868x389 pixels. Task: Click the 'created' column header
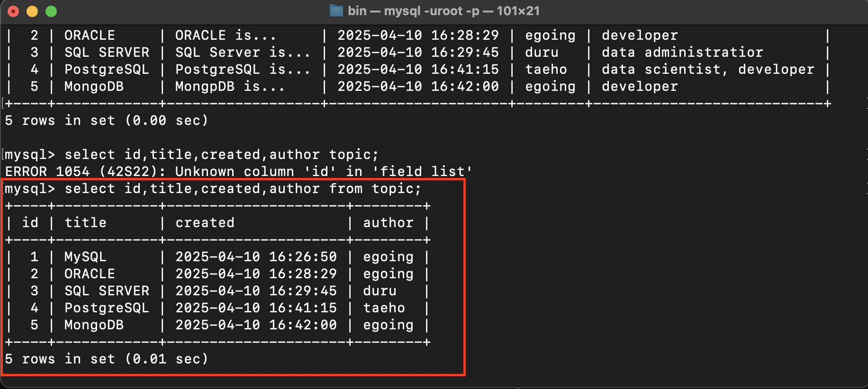205,223
